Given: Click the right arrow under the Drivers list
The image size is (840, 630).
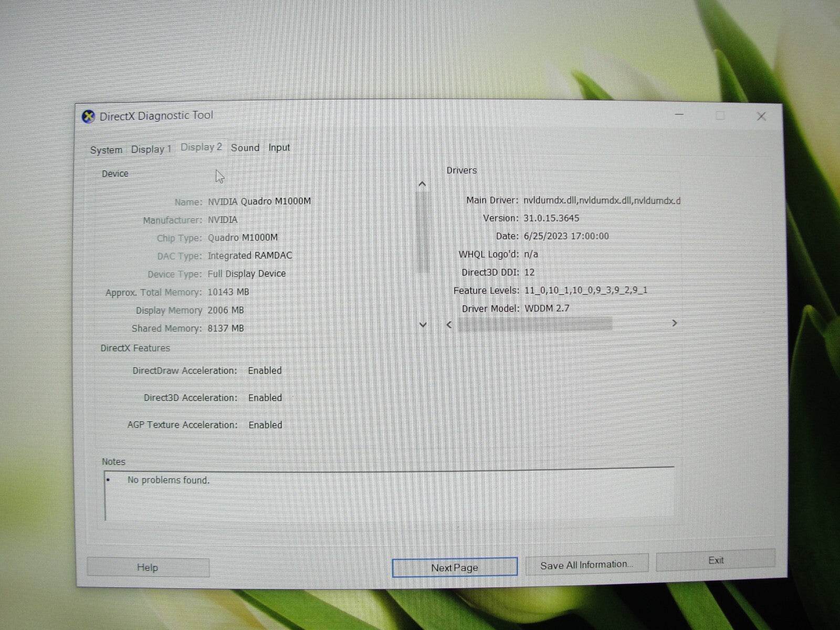Looking at the screenshot, I should coord(675,323).
